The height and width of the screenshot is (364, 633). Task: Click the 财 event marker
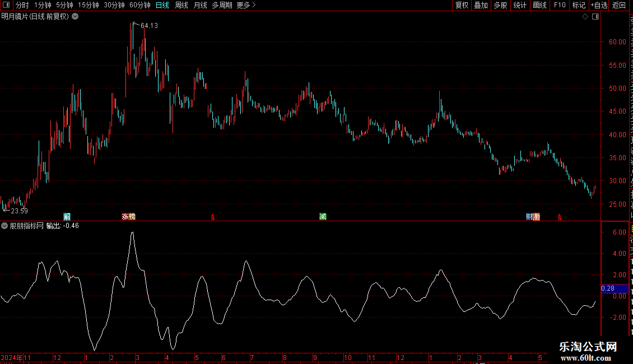(x=529, y=217)
